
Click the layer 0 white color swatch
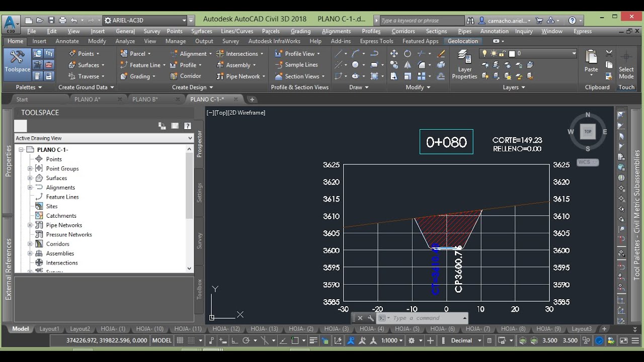[x=512, y=53]
